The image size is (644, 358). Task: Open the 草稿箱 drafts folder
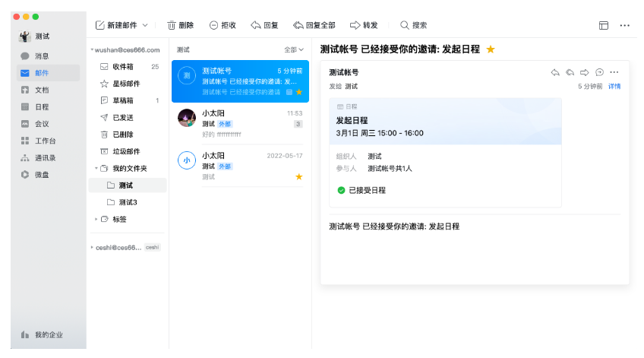point(128,100)
